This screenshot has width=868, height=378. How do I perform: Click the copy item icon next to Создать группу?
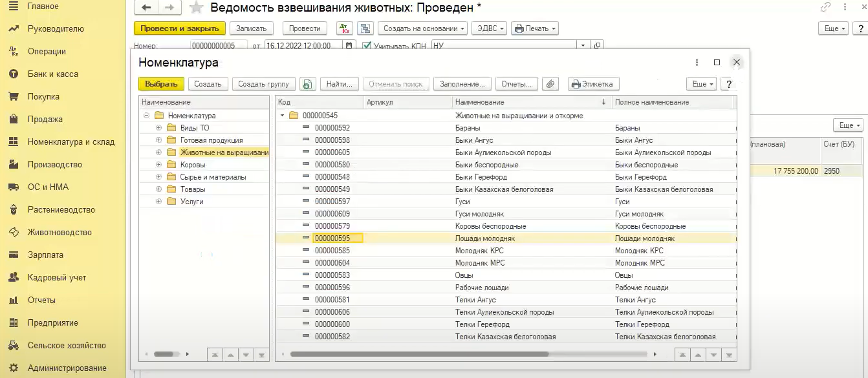point(308,84)
